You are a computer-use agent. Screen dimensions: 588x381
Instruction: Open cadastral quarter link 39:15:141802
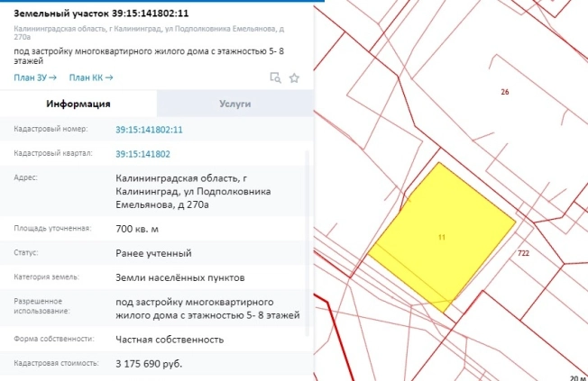(x=142, y=154)
